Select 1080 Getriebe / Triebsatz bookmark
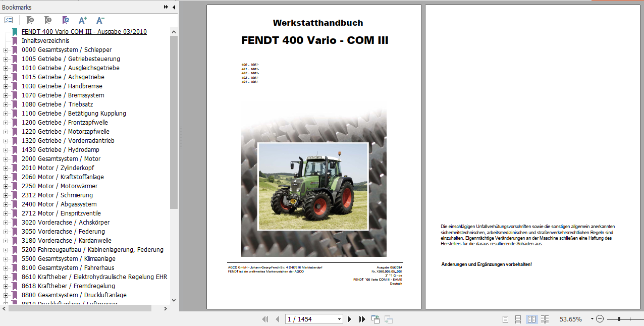 57,104
